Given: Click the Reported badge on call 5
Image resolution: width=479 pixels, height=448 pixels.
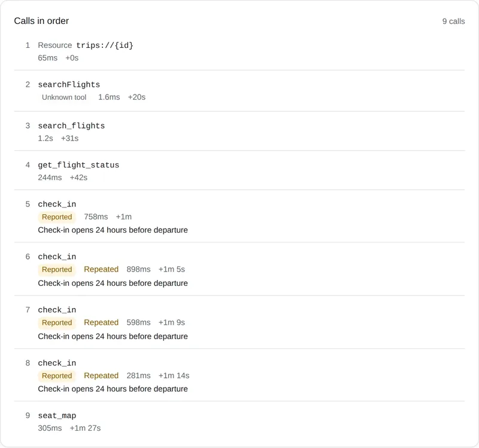Looking at the screenshot, I should coord(57,217).
